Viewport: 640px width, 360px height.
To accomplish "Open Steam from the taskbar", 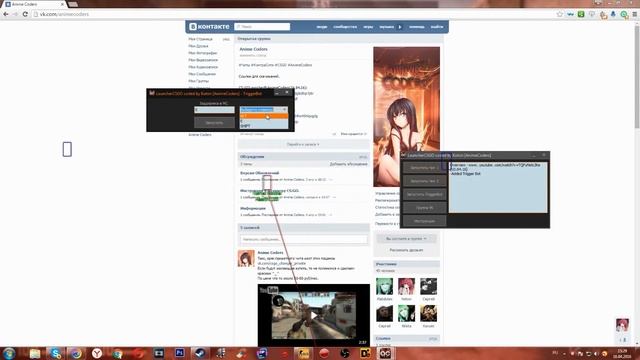I will pos(200,353).
